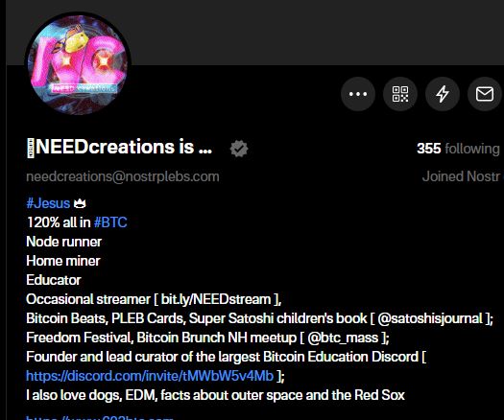Click the NEEDcreations is ... display name
Image resolution: width=504 pixels, height=420 pixels.
click(124, 147)
